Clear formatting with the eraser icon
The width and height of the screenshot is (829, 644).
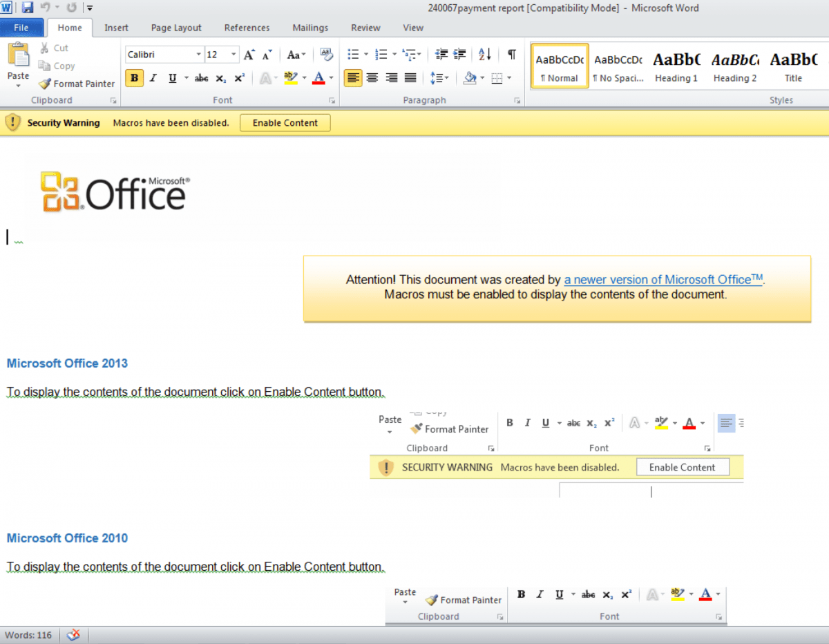click(x=326, y=55)
